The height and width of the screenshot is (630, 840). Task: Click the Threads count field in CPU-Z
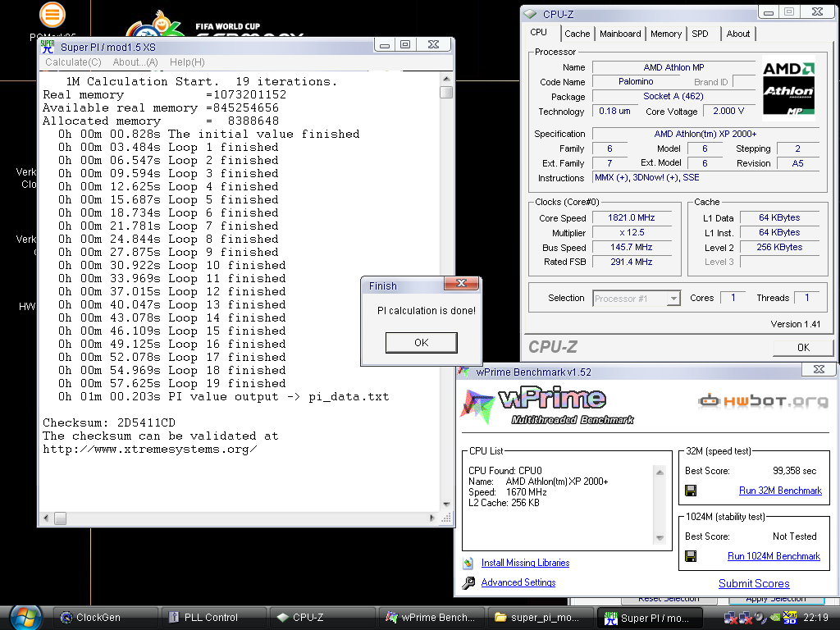pyautogui.click(x=806, y=298)
